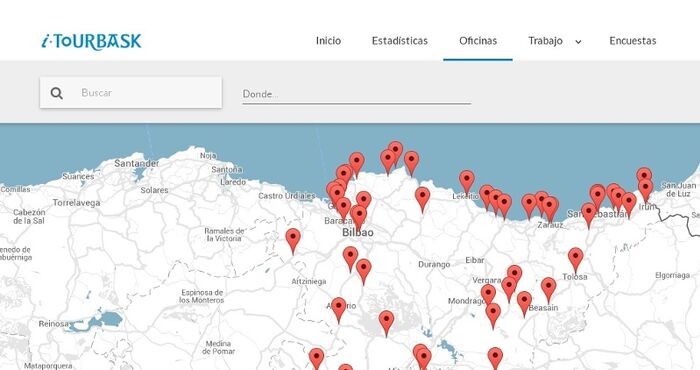This screenshot has width=700, height=370.
Task: Click the Reinosa map label
Action: tap(54, 324)
